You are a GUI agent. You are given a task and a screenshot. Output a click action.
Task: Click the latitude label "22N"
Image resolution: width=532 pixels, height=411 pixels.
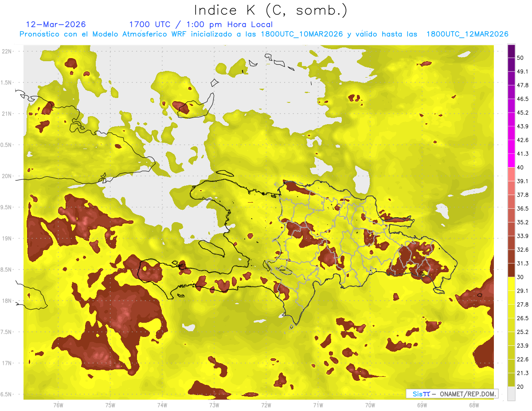click(x=7, y=51)
